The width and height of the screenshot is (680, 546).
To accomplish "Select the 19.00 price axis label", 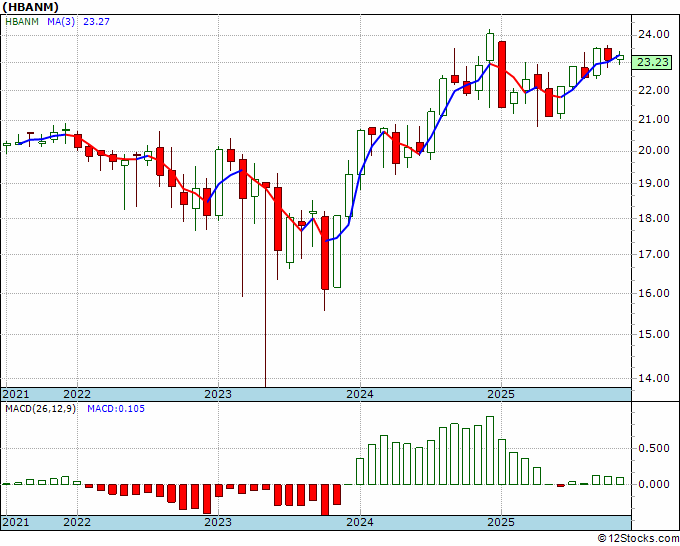I will pos(654,183).
